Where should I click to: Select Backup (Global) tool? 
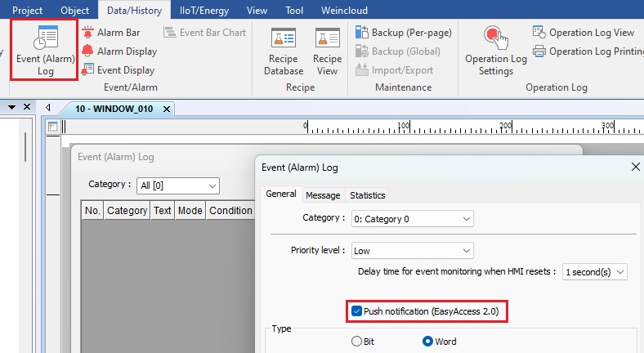(x=398, y=51)
